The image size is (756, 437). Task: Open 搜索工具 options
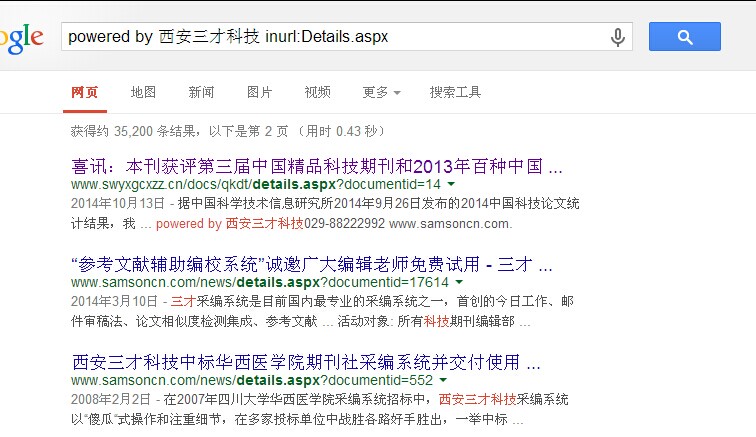[455, 92]
